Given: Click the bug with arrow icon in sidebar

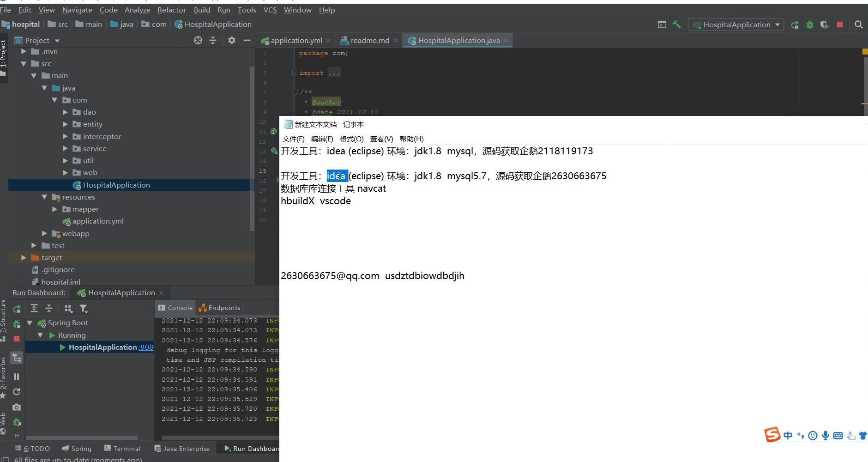Looking at the screenshot, I should [17, 422].
